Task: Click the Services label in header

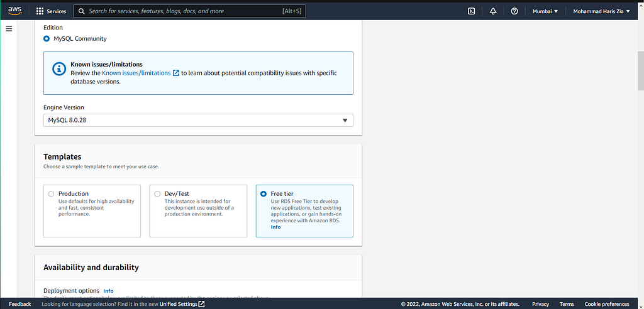Action: point(56,11)
